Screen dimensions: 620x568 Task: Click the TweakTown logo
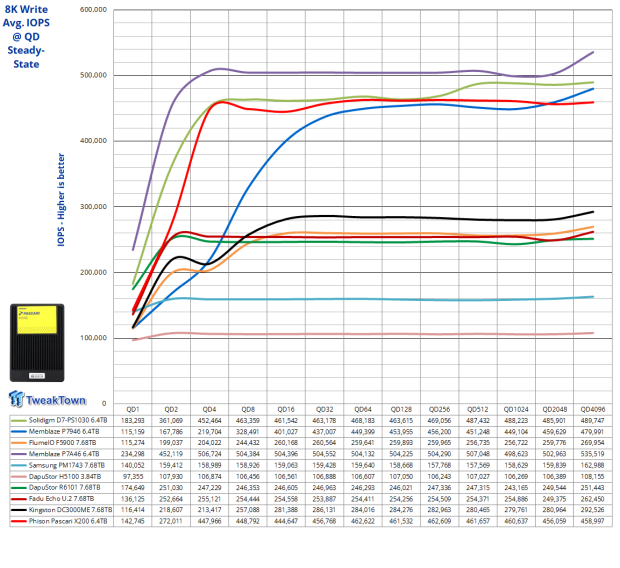pos(47,399)
